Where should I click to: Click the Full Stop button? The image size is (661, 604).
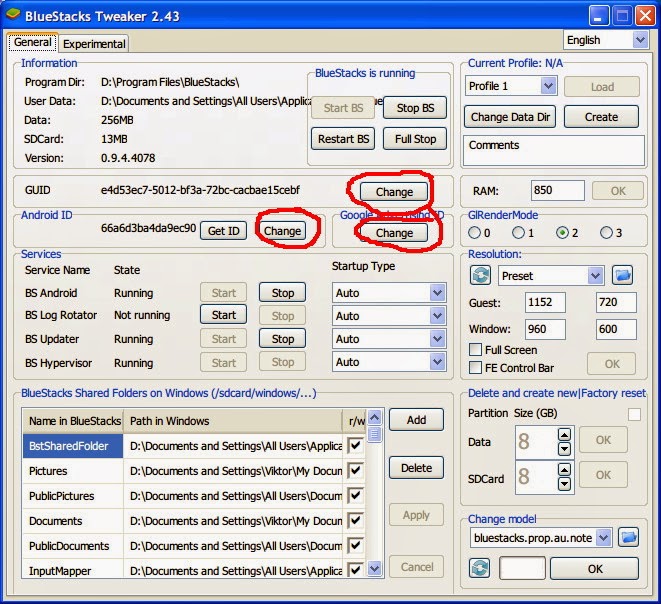coord(415,139)
